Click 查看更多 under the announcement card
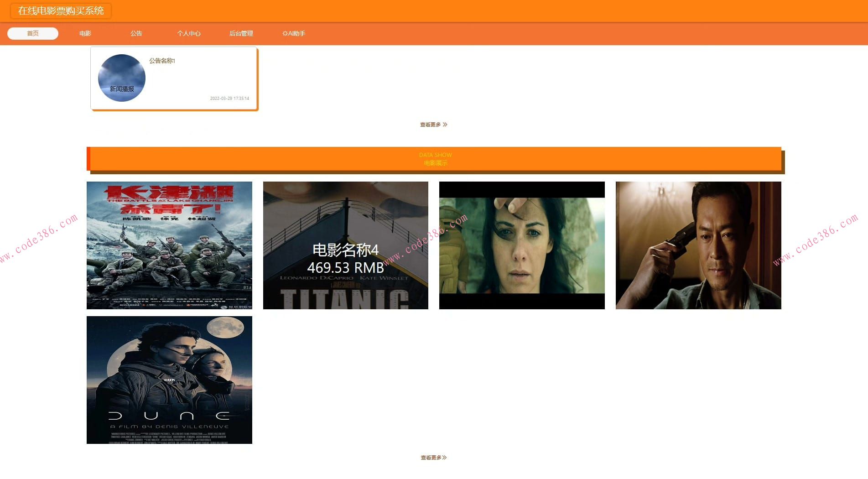Image resolution: width=868 pixels, height=479 pixels. (x=434, y=125)
